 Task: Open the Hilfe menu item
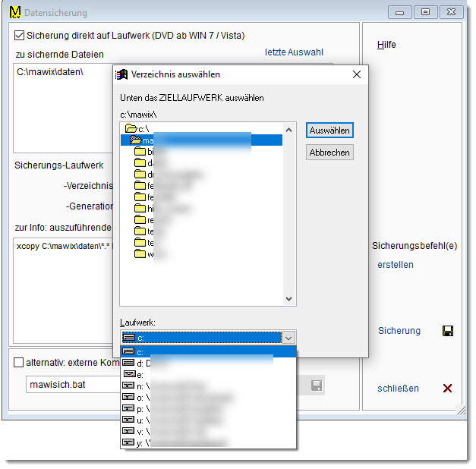[386, 45]
